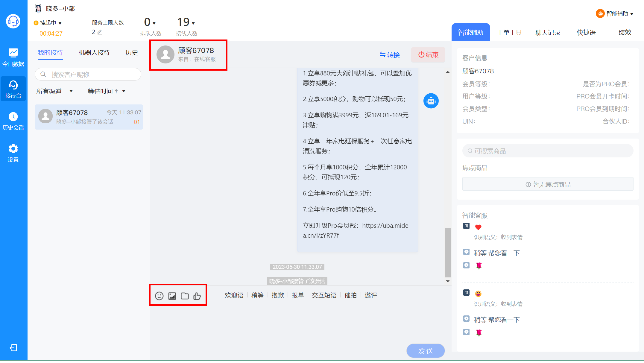This screenshot has height=363, width=644.
Task: Switch to 机器人接待 tab
Action: tap(94, 53)
